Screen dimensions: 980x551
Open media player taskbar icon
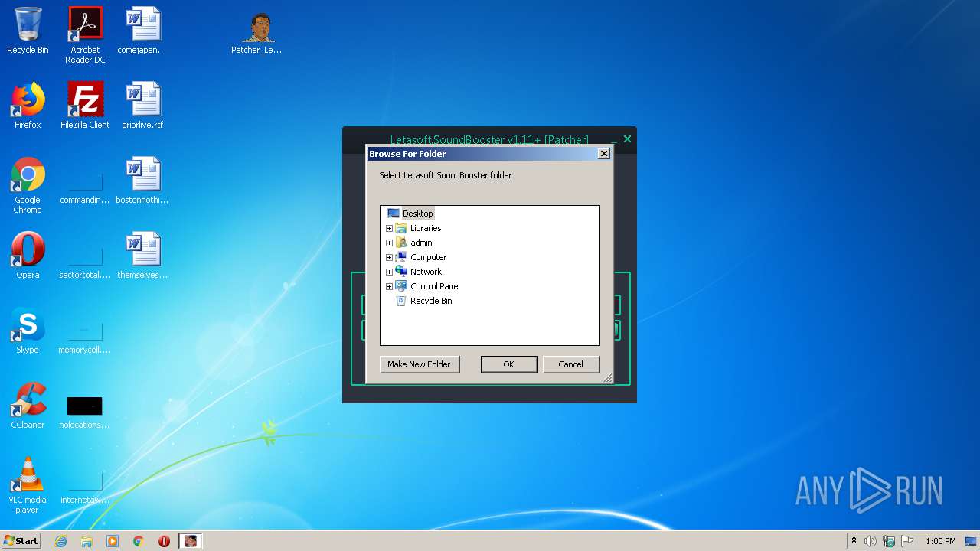[x=113, y=541]
